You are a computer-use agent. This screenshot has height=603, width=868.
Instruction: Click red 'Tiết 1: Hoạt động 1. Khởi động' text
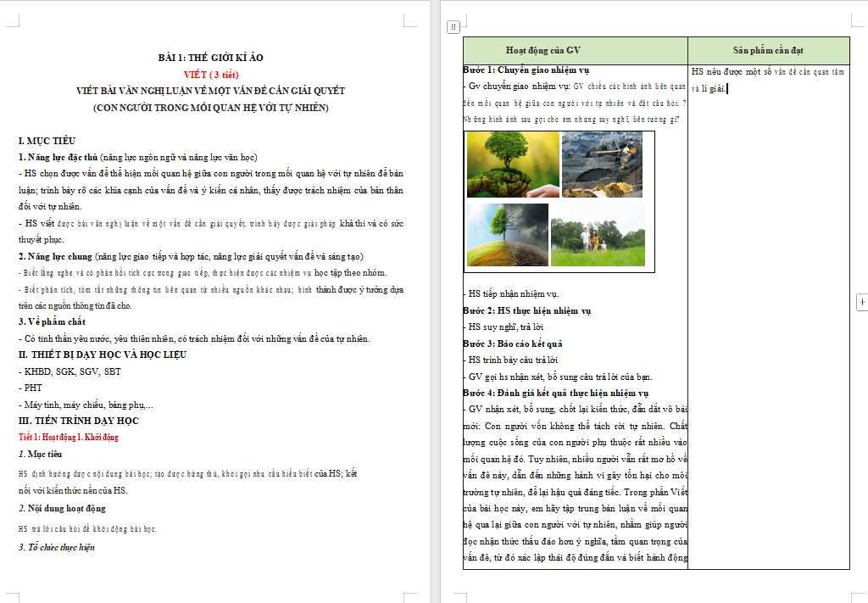click(x=69, y=438)
